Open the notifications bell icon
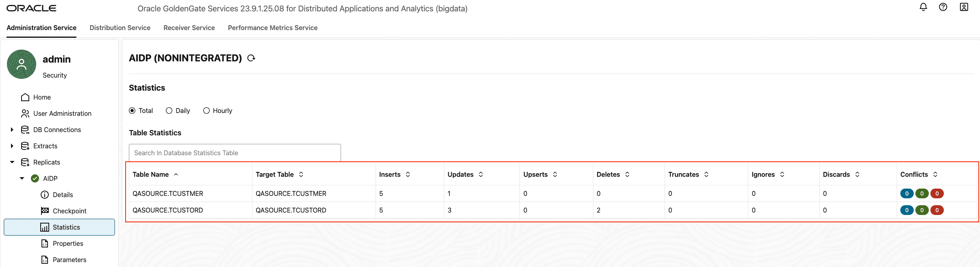Image resolution: width=980 pixels, height=267 pixels. (923, 7)
